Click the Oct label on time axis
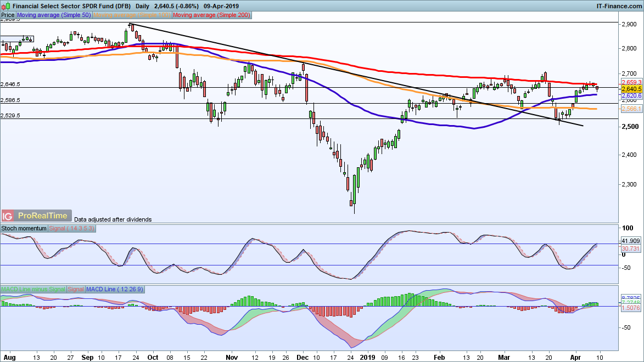The image size is (644, 362). (x=153, y=358)
